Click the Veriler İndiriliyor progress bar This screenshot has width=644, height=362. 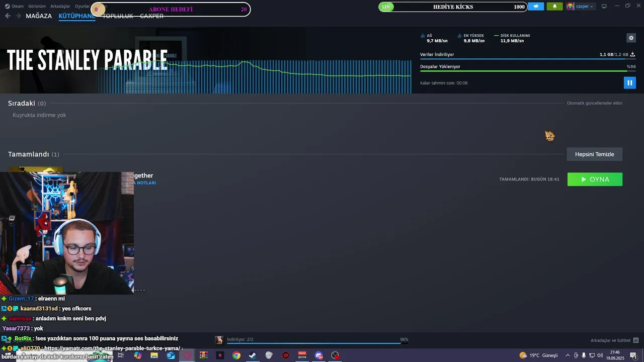coord(527,59)
